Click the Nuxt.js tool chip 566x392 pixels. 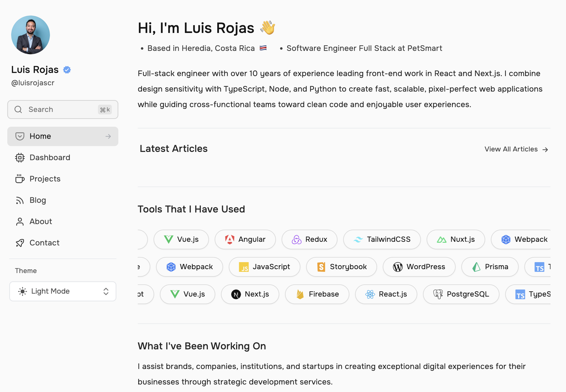coord(456,239)
